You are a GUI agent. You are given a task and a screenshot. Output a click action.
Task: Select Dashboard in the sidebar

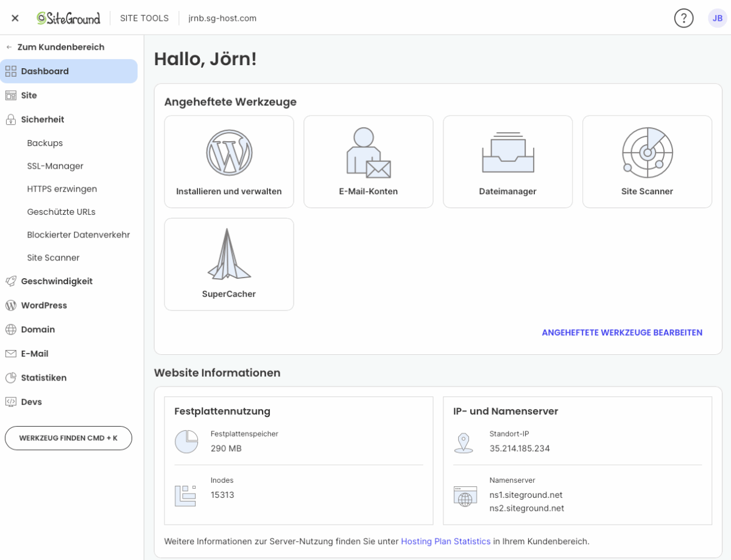pos(44,71)
